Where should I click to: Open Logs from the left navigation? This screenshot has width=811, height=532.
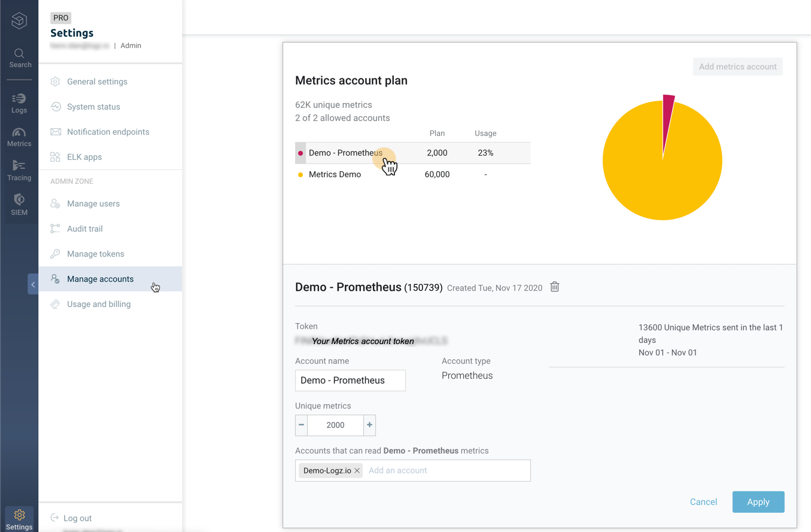19,103
